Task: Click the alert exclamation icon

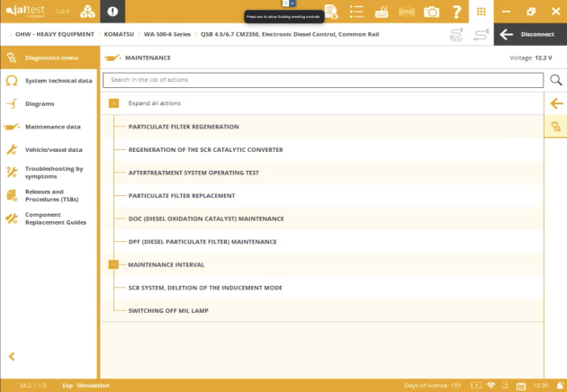Action: click(112, 12)
